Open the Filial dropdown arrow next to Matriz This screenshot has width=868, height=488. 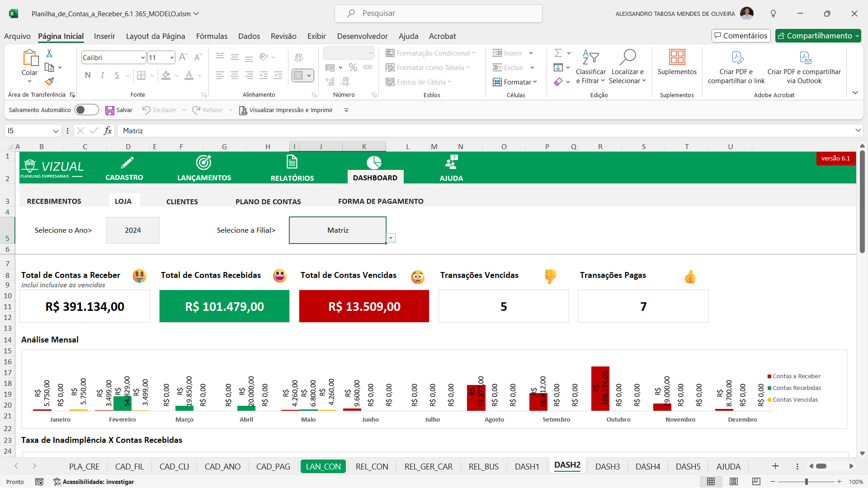[x=391, y=238]
